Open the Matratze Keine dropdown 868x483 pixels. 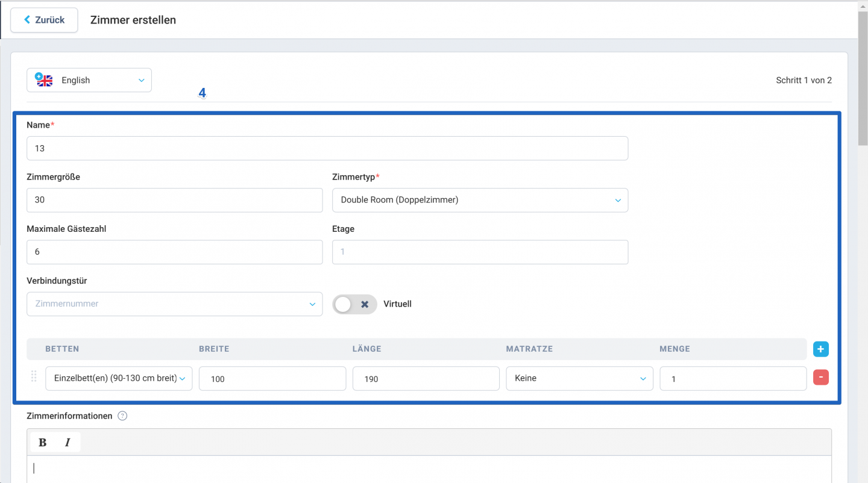click(579, 378)
